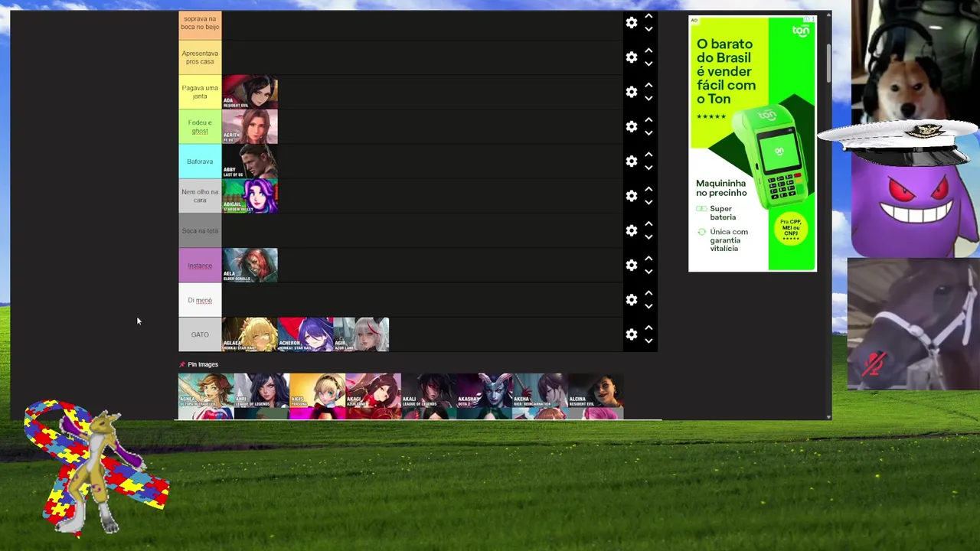Screen dimensions: 980x551
Task: Click the pin icon beside Pin Images
Action: tap(182, 364)
